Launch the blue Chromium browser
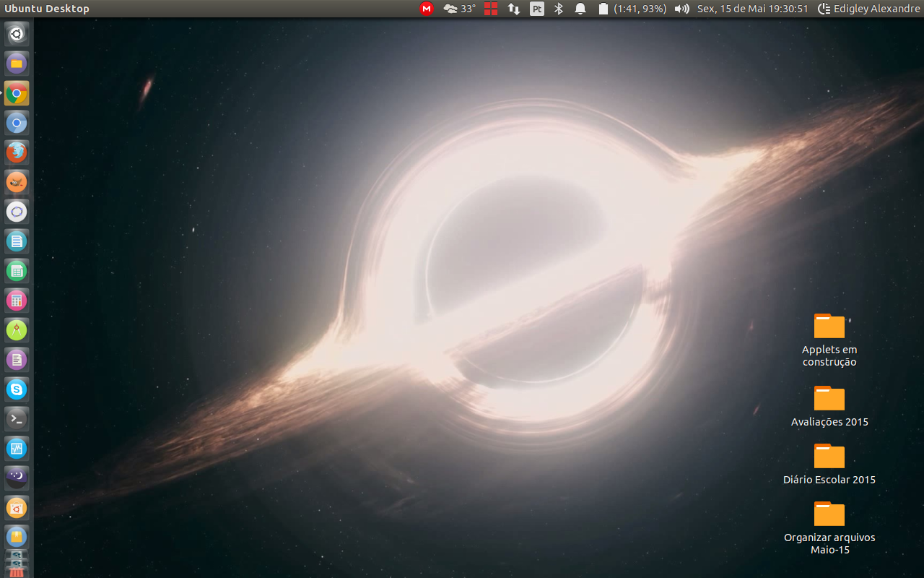The image size is (924, 578). pos(17,123)
